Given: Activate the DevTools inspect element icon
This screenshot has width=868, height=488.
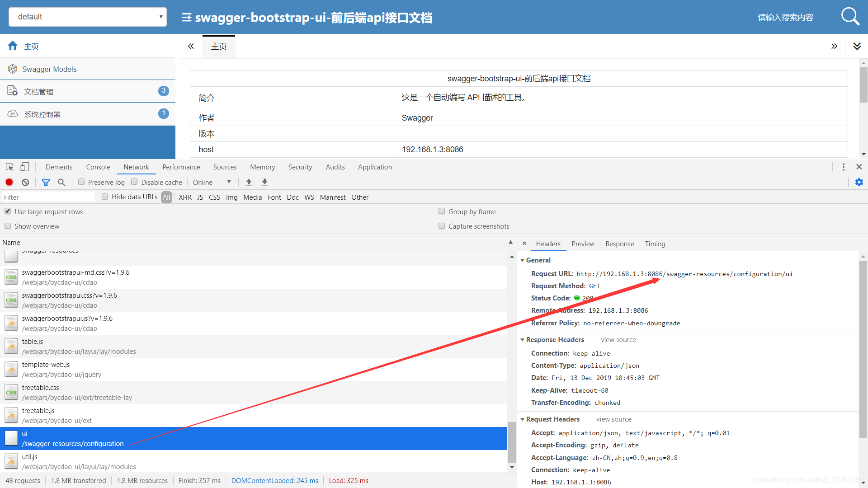Looking at the screenshot, I should tap(9, 167).
